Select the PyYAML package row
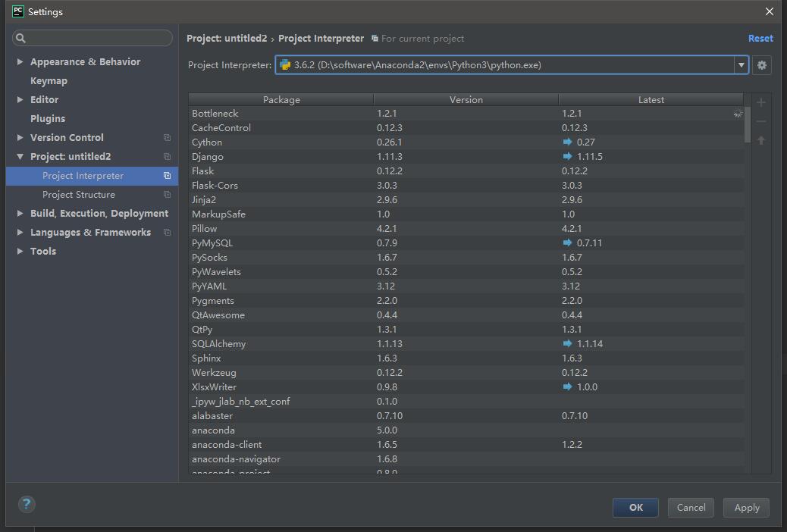Viewport: 787px width, 532px height. pyautogui.click(x=466, y=286)
